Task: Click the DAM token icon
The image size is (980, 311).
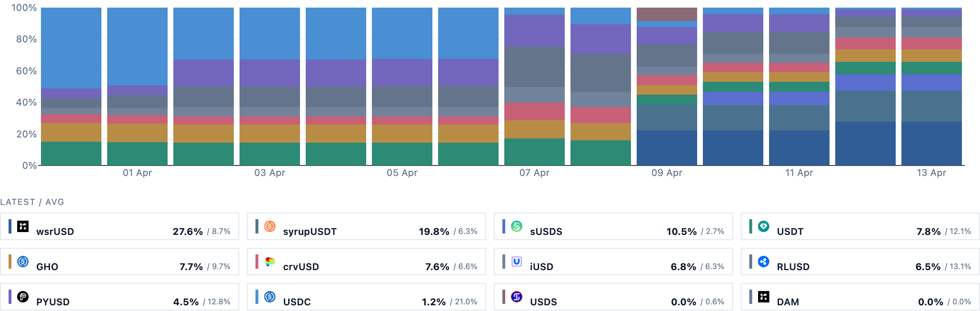Action: coord(763,297)
